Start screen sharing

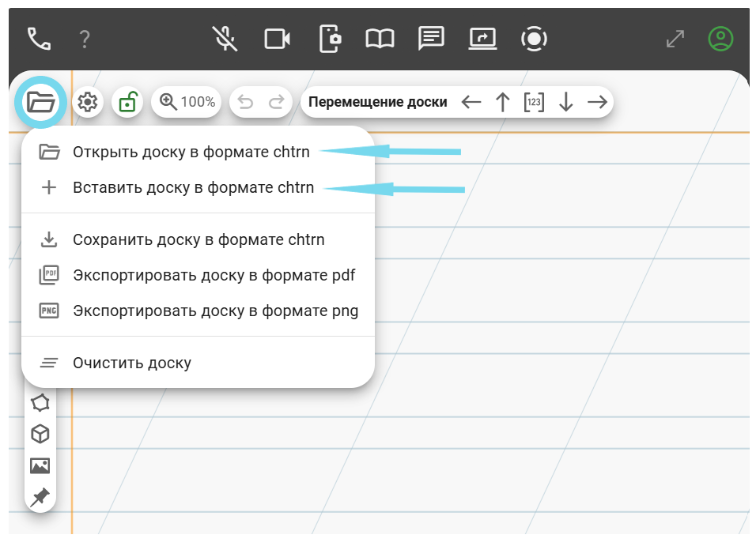(x=482, y=38)
